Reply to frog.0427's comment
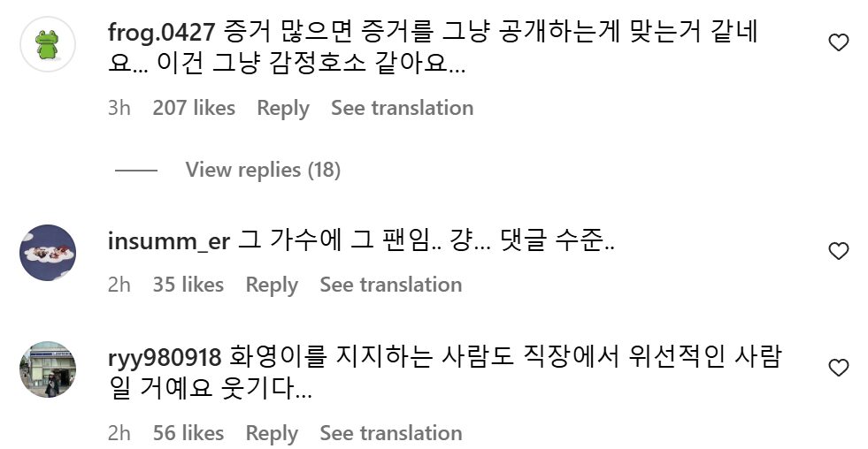868x449 pixels. [x=283, y=108]
